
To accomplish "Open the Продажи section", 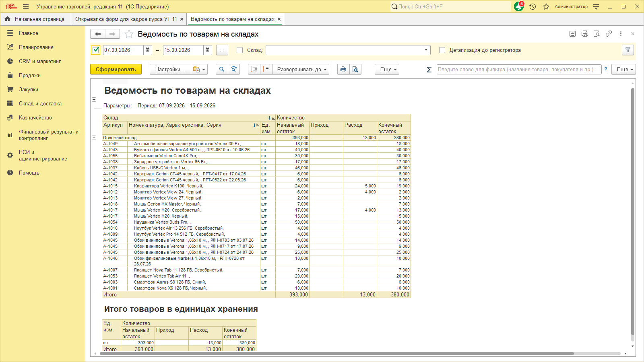I will [x=30, y=75].
